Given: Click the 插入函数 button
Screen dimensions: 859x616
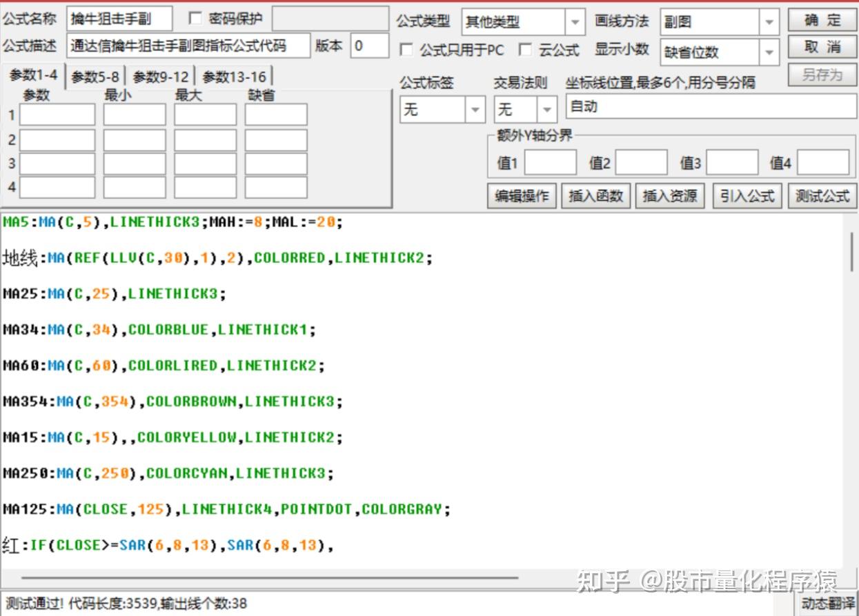Looking at the screenshot, I should click(x=595, y=196).
